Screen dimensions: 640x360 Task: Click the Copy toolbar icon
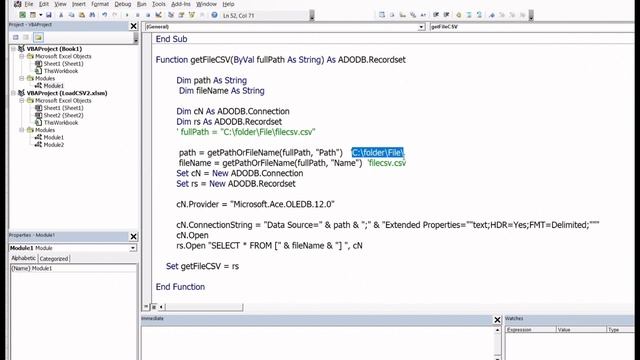[x=71, y=15]
